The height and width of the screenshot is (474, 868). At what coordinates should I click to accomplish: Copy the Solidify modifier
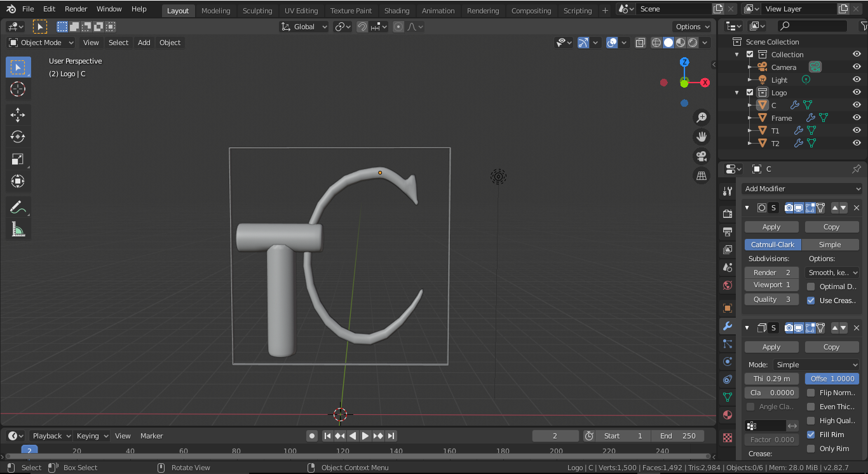coord(832,347)
